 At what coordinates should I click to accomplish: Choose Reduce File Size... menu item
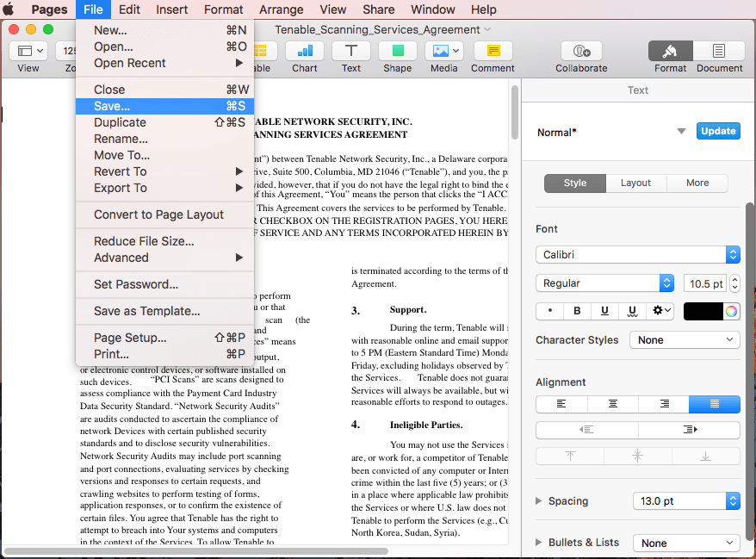pyautogui.click(x=165, y=241)
